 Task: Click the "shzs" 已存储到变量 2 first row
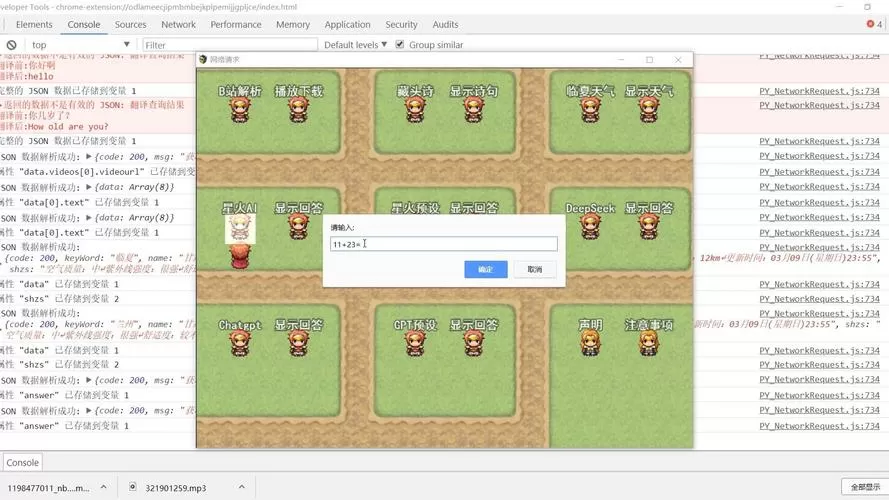coord(60,299)
